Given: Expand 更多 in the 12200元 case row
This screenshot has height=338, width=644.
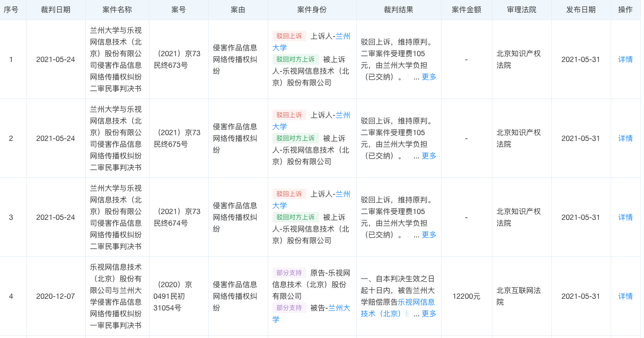Looking at the screenshot, I should [429, 314].
